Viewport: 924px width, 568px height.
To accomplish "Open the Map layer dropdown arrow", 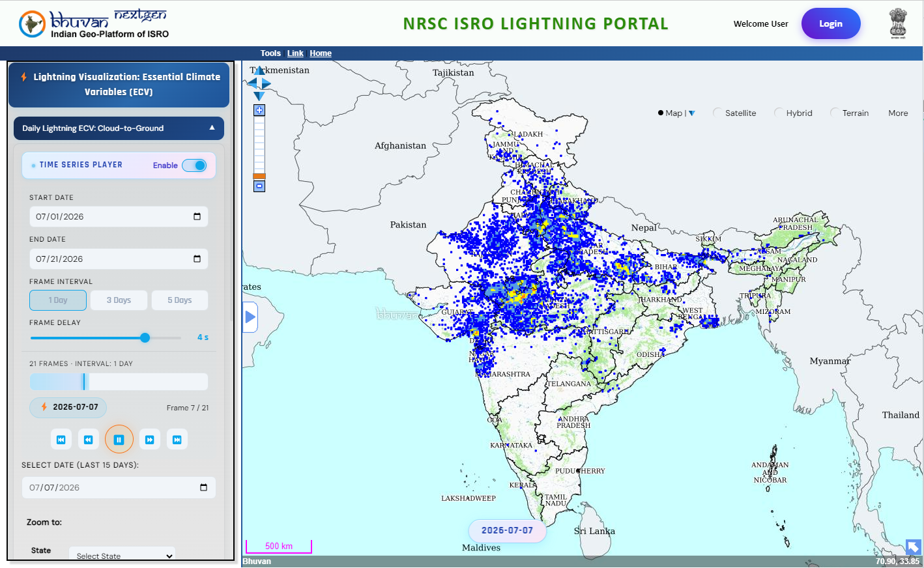I will click(692, 113).
